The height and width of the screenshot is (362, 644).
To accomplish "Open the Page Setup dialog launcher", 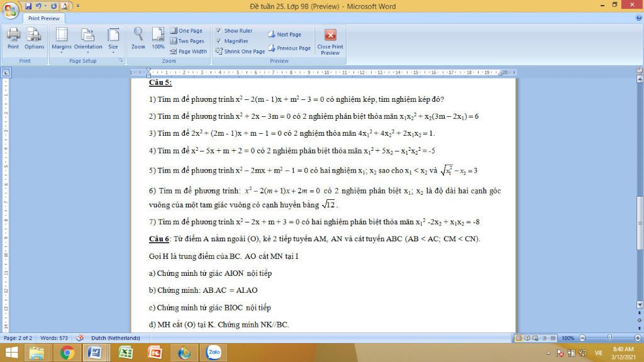I will (x=121, y=61).
